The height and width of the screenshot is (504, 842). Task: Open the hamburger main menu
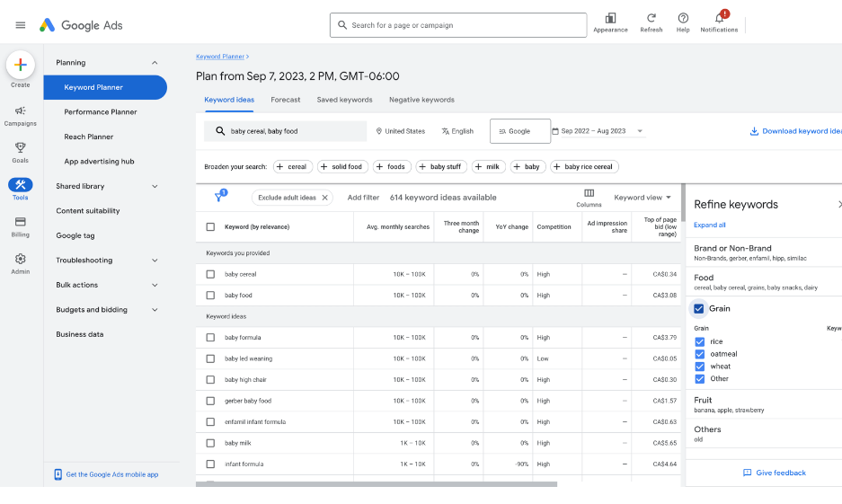coord(21,25)
